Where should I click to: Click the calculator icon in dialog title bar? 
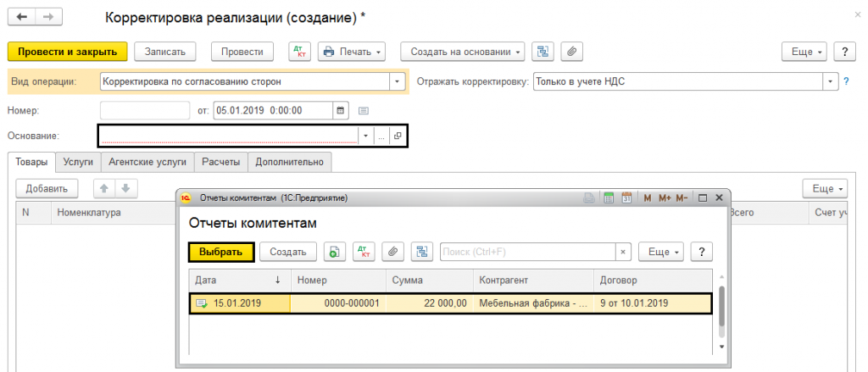(609, 198)
